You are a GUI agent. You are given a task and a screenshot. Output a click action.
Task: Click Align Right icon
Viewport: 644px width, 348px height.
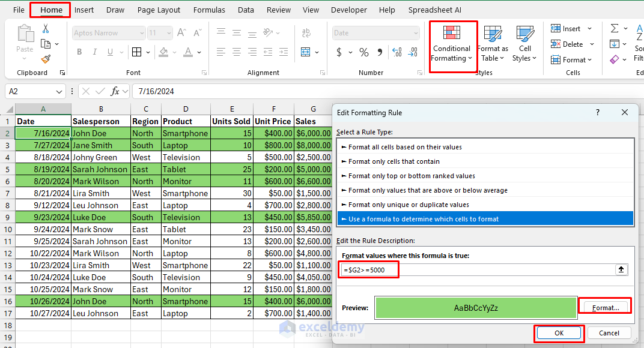pos(252,52)
